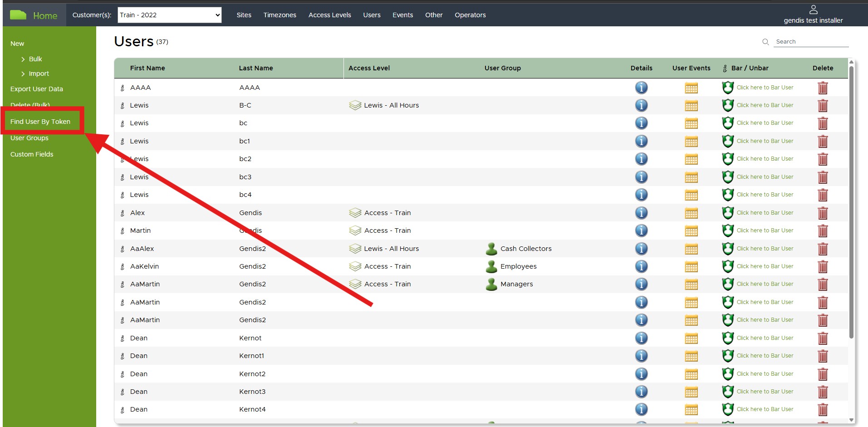Delete user Lewis B-C via trash icon
Viewport: 868px width, 427px height.
coord(823,106)
